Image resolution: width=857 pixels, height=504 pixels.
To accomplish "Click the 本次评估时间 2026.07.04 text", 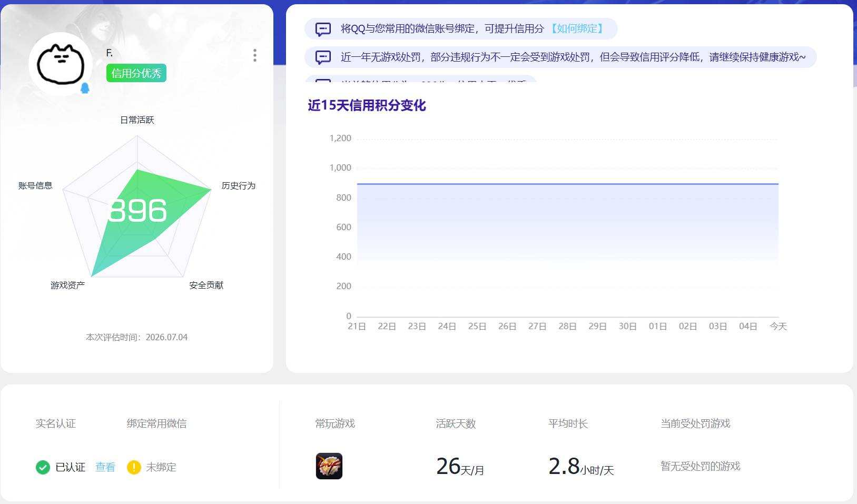I will (x=136, y=337).
